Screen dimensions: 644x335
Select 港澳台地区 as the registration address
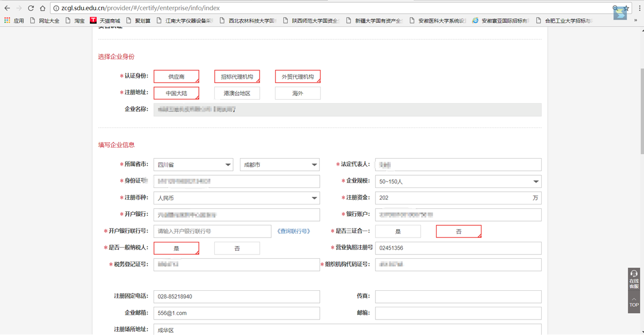pyautogui.click(x=237, y=93)
